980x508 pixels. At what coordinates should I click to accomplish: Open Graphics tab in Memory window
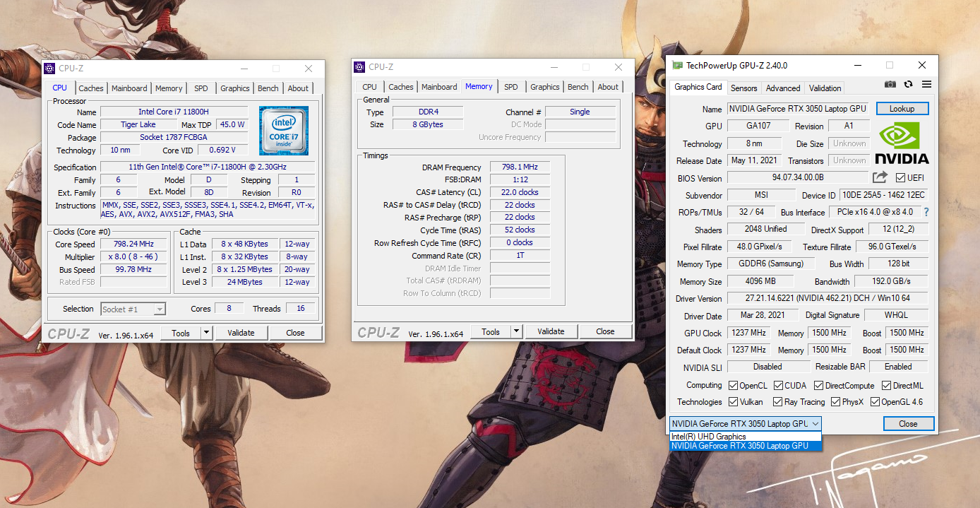(x=545, y=87)
